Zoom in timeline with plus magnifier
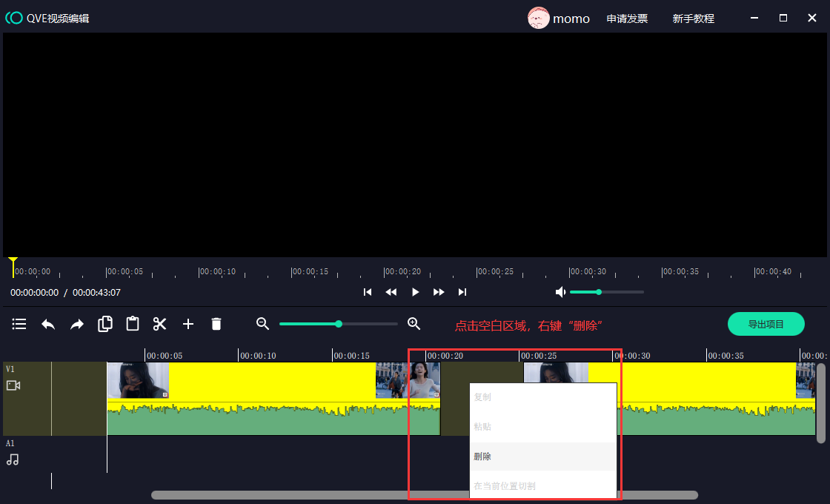Image resolution: width=830 pixels, height=504 pixels. 414,323
